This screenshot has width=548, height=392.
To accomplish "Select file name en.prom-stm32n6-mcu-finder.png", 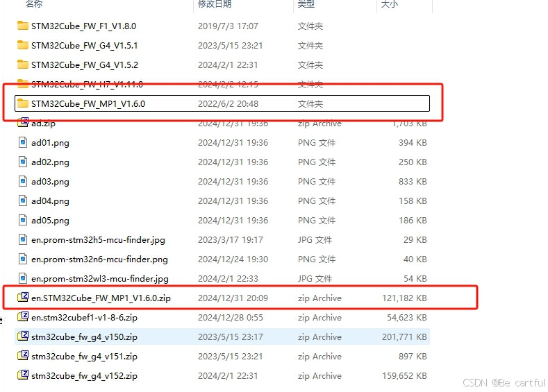I will tap(99, 259).
